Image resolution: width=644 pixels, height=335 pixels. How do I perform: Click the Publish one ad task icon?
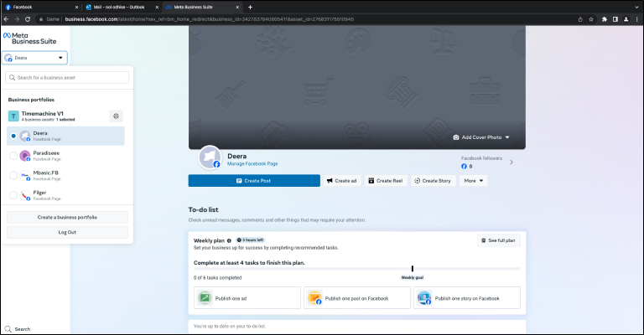[x=205, y=297]
